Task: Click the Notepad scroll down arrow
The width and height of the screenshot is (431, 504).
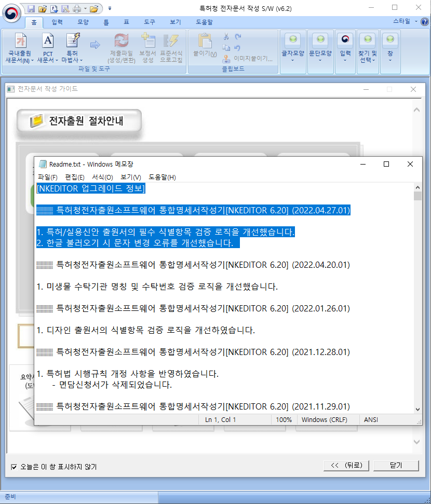Action: [417, 410]
